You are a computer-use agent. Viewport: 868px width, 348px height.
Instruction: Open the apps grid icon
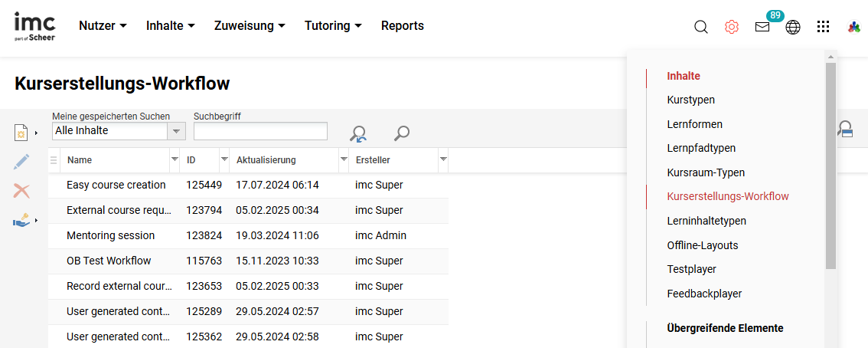click(823, 27)
